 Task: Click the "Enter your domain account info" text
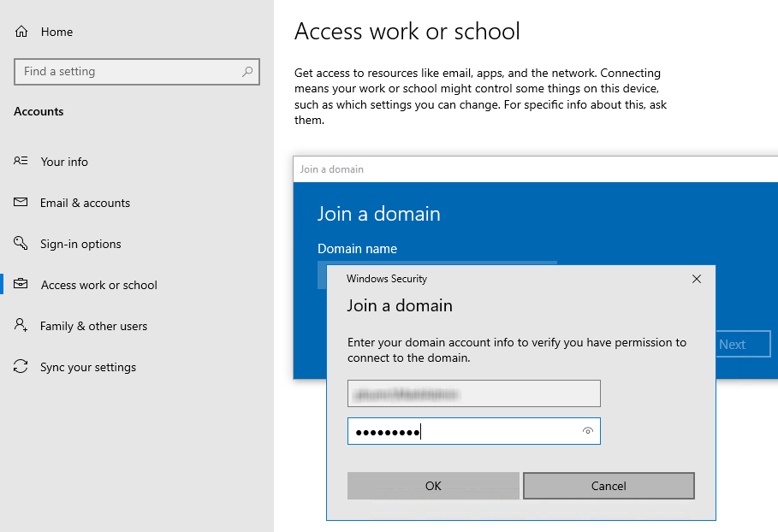[x=516, y=350]
